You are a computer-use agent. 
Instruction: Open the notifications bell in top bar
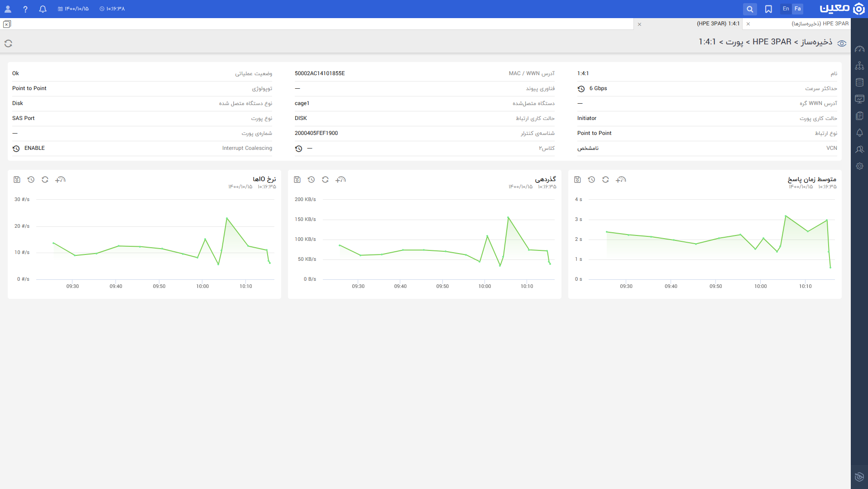click(43, 9)
